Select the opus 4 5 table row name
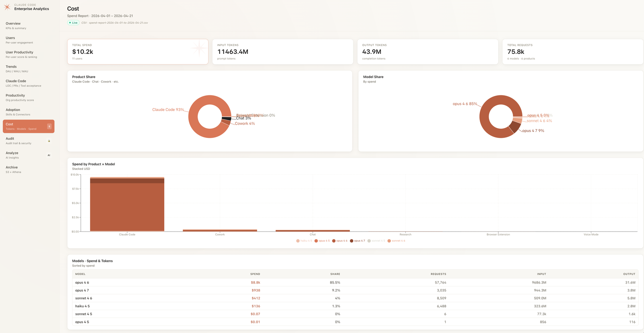Viewport: 644px width, 333px height. 82,322
